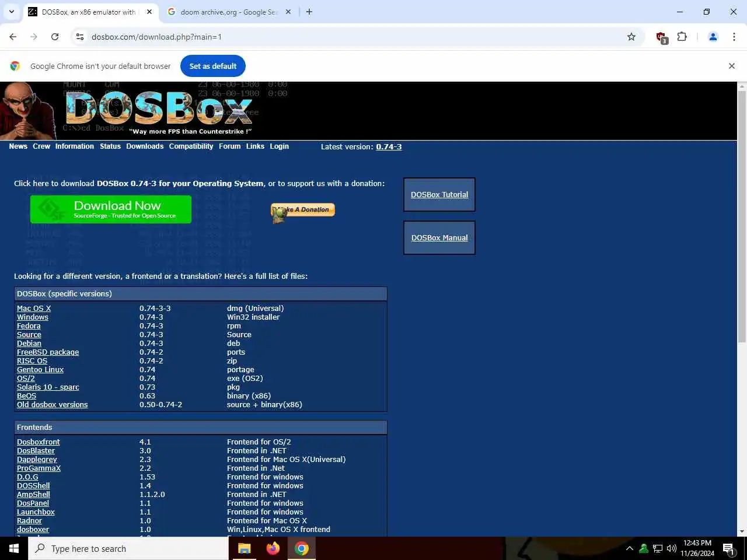Image resolution: width=747 pixels, height=560 pixels.
Task: Click the browser back arrow
Action: click(x=13, y=37)
